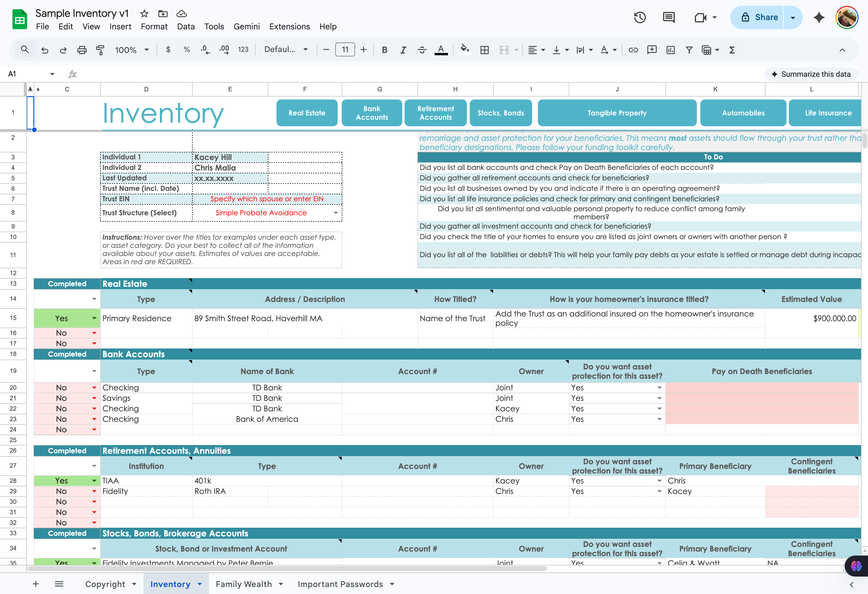Viewport: 868px width, 594px height.
Task: Toggle italic formatting
Action: (x=403, y=50)
